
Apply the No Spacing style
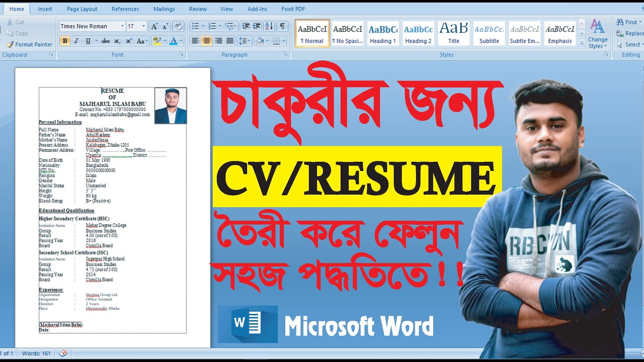coord(348,34)
